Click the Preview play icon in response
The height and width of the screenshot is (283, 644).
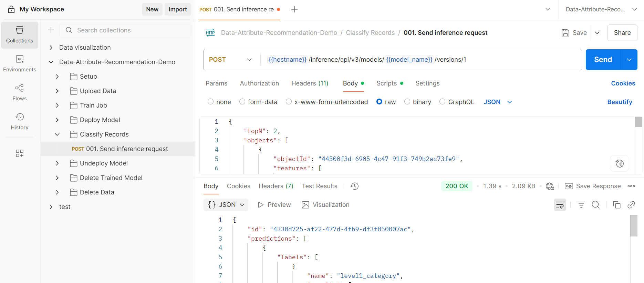tap(261, 205)
